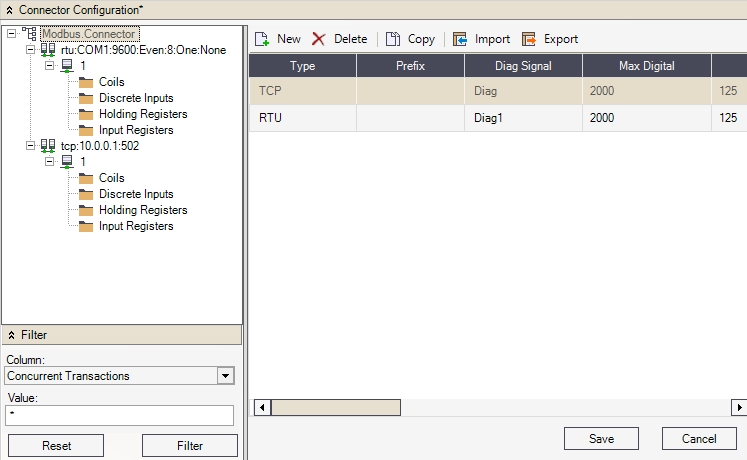Select the Modbus.Connector root node icon

tap(29, 34)
